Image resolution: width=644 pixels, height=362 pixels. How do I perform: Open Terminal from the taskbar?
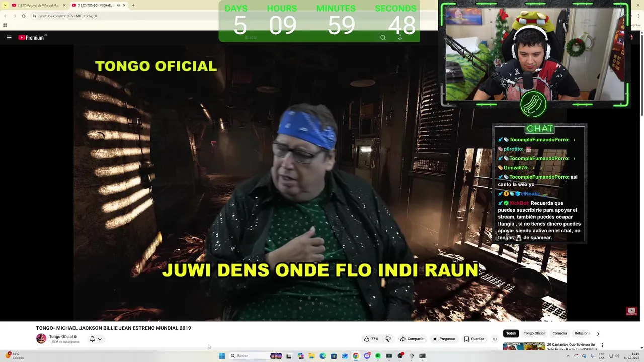tap(422, 356)
